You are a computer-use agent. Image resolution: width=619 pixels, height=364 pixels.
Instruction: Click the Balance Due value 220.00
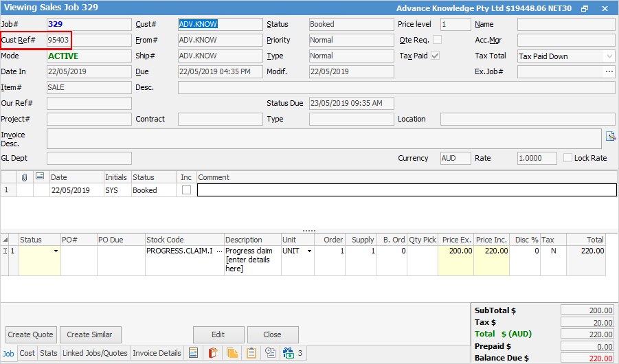(587, 359)
